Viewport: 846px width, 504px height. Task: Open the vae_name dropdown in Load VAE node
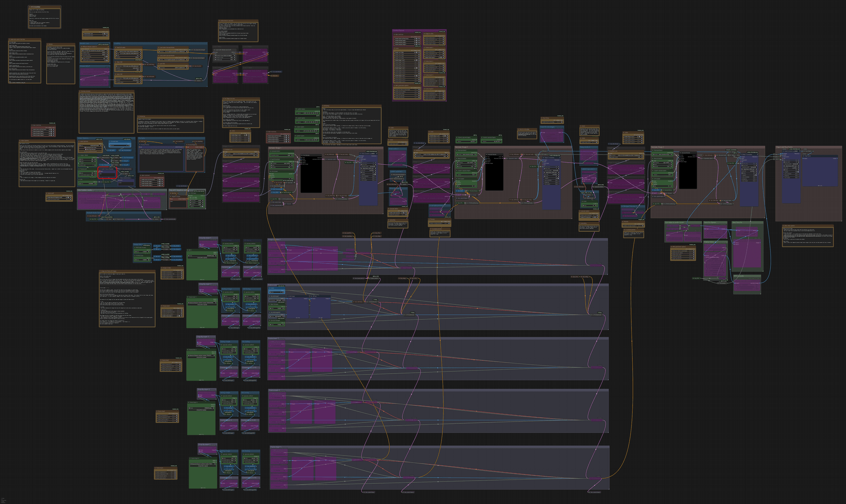pos(173,68)
